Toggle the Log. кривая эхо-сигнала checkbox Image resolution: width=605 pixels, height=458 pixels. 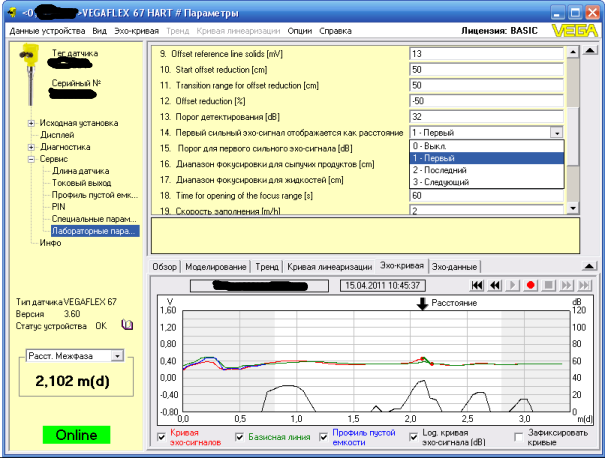coord(413,438)
